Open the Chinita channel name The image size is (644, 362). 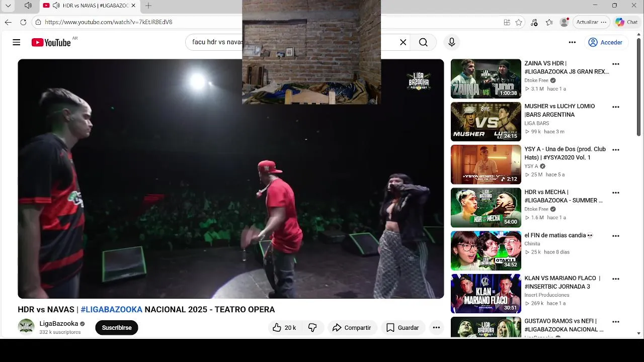[532, 243]
